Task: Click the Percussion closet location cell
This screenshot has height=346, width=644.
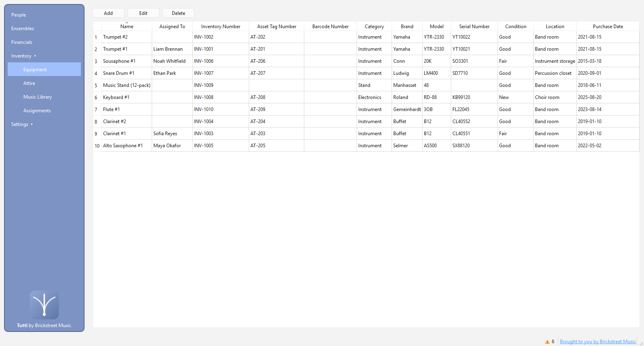Action: pos(555,73)
